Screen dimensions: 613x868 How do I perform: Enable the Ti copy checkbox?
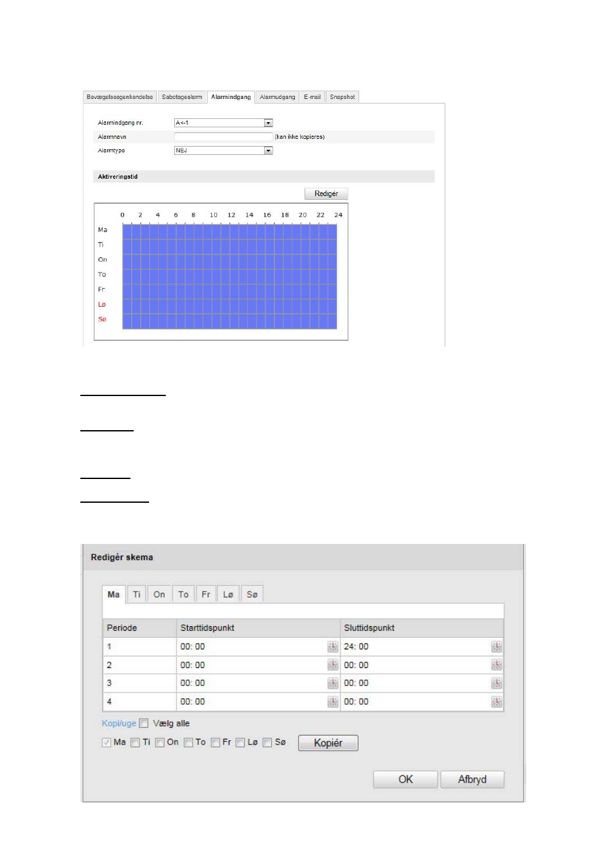(x=135, y=743)
